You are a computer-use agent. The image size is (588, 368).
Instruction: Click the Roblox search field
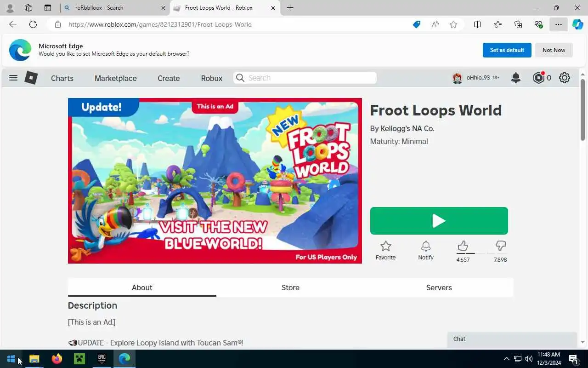pyautogui.click(x=305, y=78)
